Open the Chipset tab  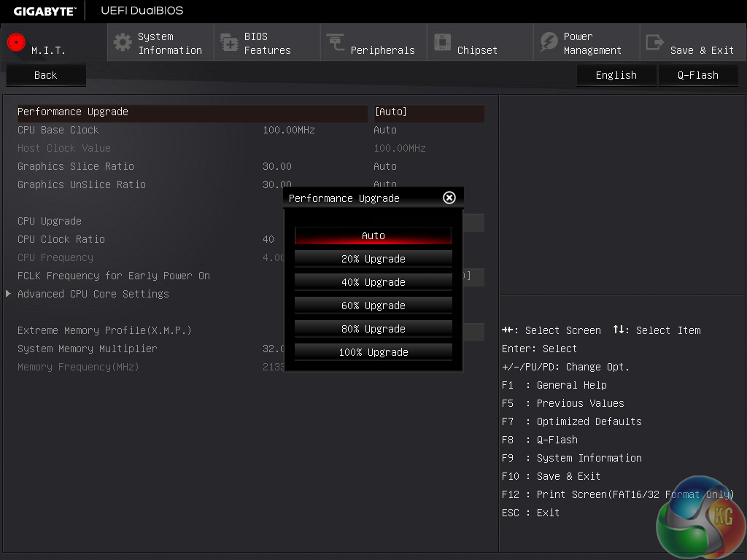pyautogui.click(x=480, y=43)
